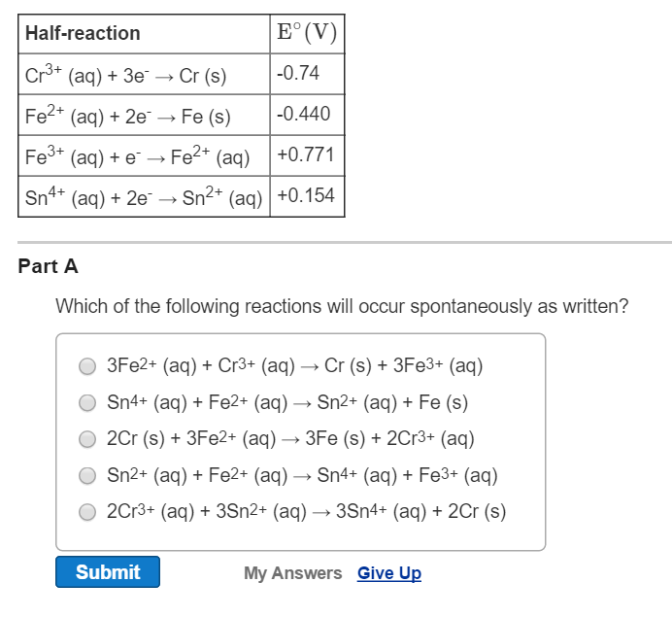
Task: Open My Answers
Action: 292,573
